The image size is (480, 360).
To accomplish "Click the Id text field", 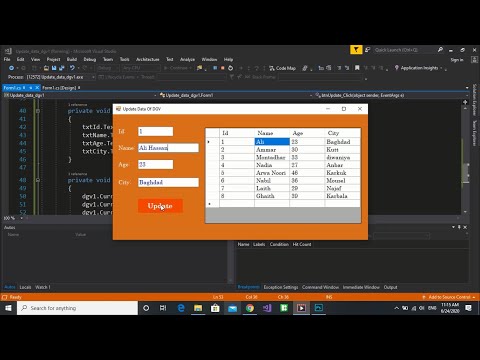I will coord(155,131).
